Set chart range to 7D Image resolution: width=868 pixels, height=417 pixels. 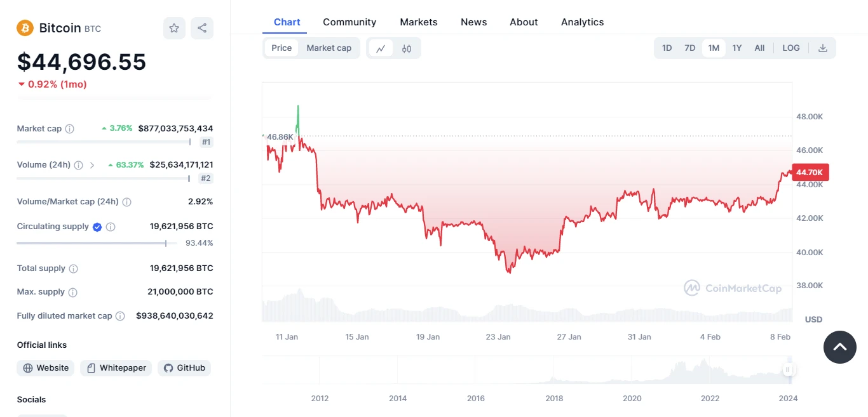click(689, 48)
